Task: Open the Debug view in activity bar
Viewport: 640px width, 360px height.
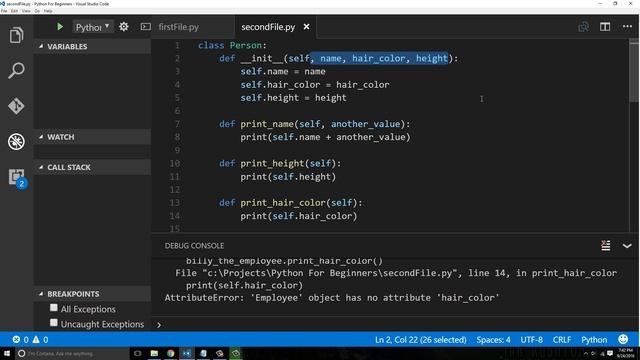Action: (16, 142)
